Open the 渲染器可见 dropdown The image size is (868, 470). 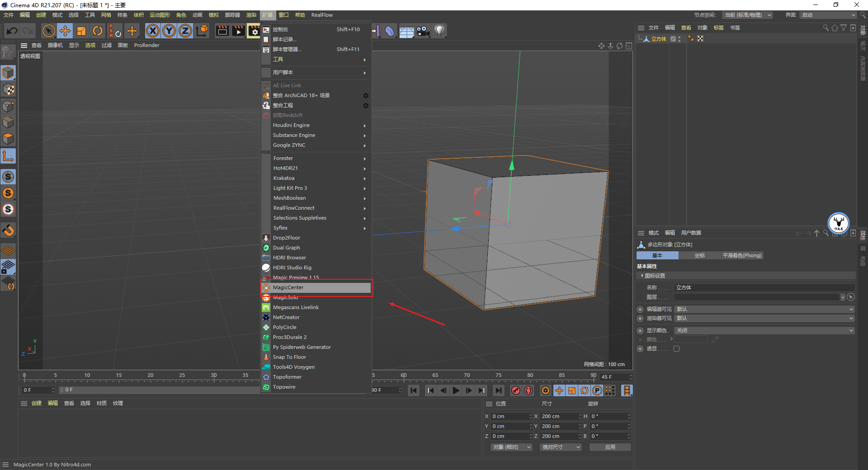click(x=764, y=318)
